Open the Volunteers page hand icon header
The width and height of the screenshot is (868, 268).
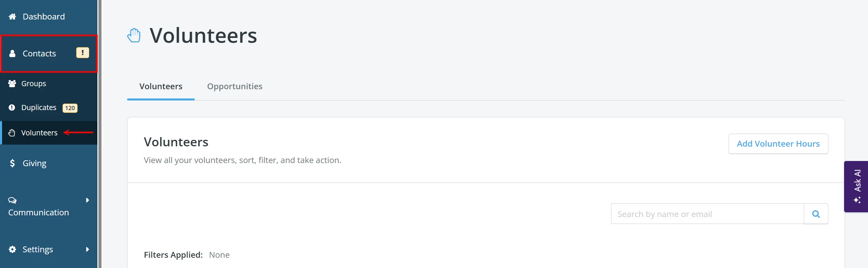(x=134, y=35)
